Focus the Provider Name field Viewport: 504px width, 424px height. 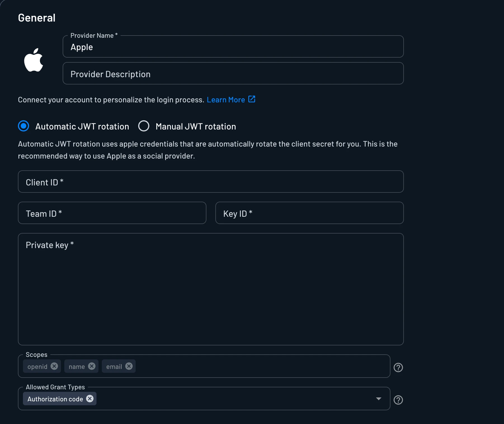[233, 46]
